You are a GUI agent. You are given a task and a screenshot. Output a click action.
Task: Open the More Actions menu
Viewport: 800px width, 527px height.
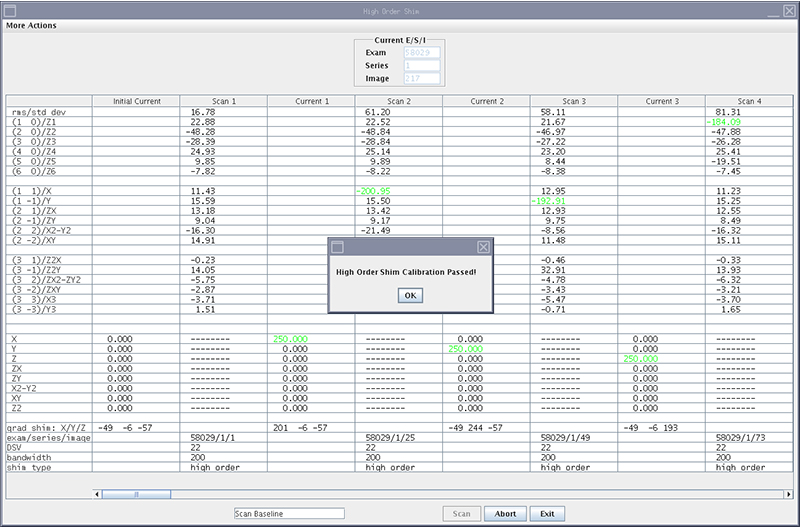click(x=31, y=26)
